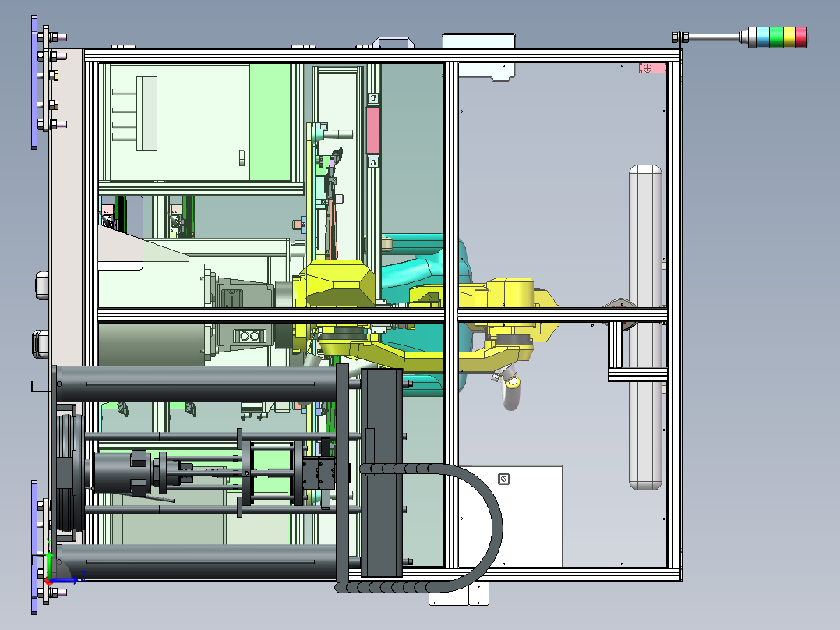840x630 pixels.
Task: Click the gray pole of the signal tower
Action: coord(714,37)
